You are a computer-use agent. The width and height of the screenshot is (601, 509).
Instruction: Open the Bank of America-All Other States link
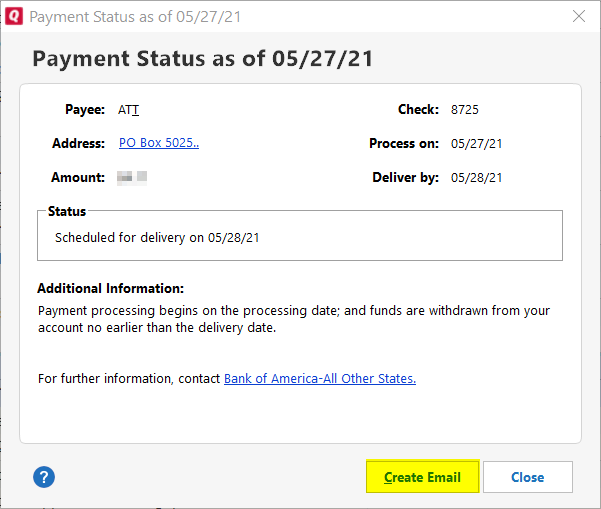[320, 378]
